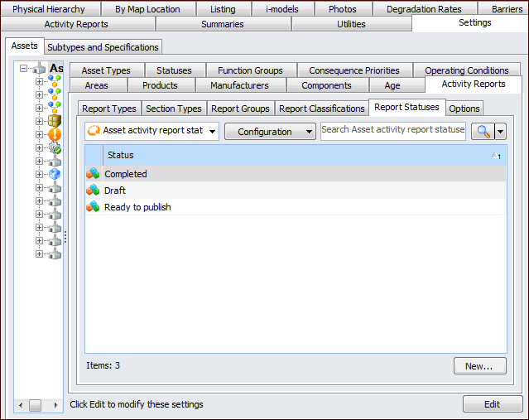This screenshot has width=529, height=420.
Task: Select the orange exclamation mark tree icon
Action: pos(55,134)
